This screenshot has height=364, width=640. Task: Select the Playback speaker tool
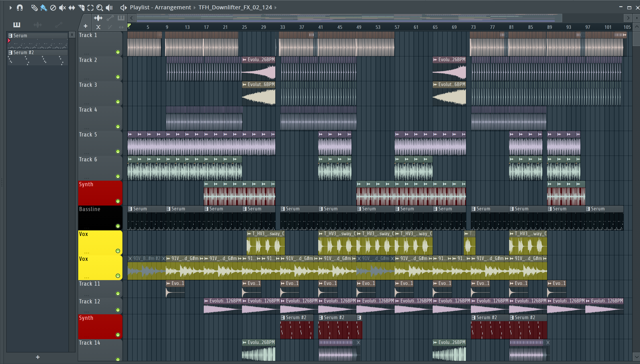(x=109, y=8)
